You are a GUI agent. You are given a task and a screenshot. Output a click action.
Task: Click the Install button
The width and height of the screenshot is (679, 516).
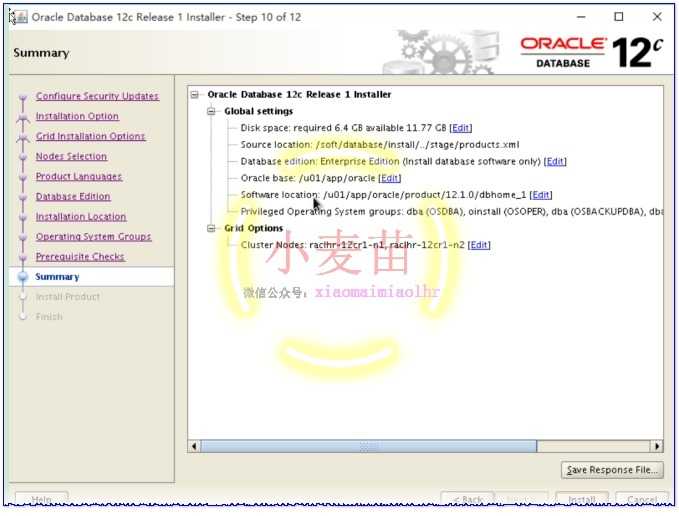(582, 500)
